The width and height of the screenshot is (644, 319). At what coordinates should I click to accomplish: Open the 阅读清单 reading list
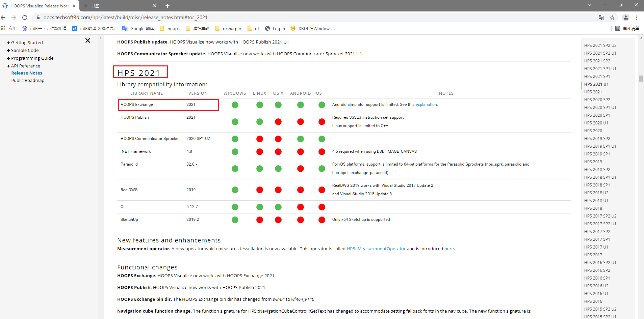pos(627,28)
